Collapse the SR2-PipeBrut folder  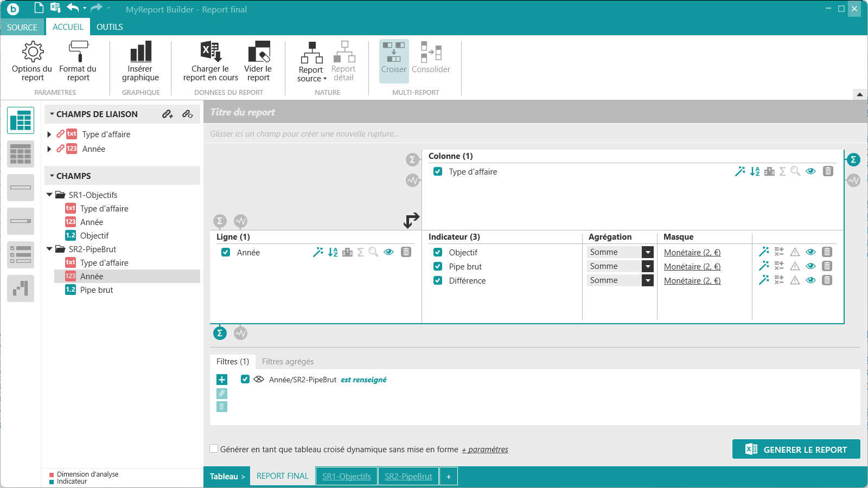[x=49, y=249]
